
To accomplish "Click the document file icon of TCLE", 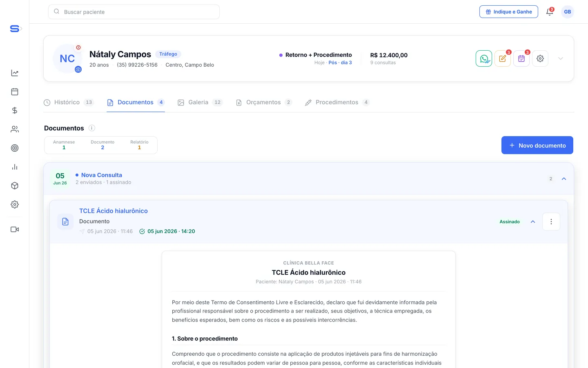I will coord(65,222).
